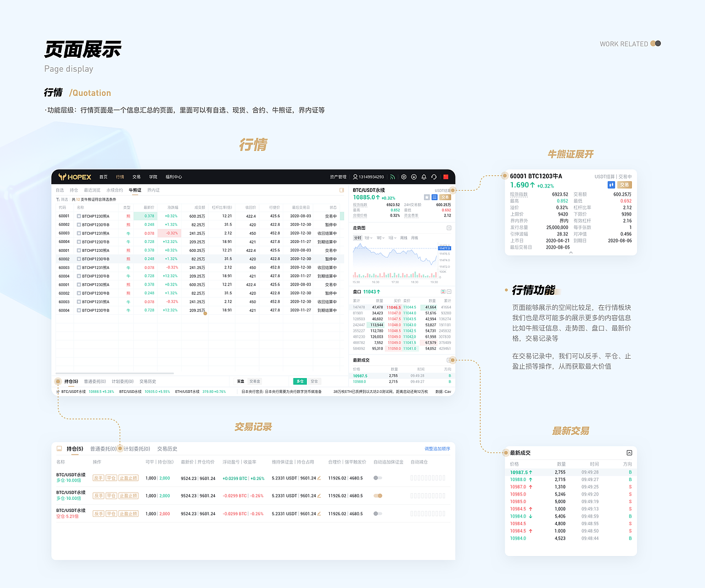Click the download icon in the header
The height and width of the screenshot is (588, 705).
tap(414, 177)
